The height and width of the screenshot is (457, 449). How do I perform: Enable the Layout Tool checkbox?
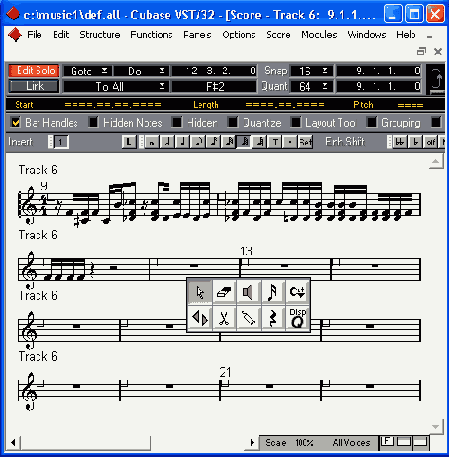[295, 122]
